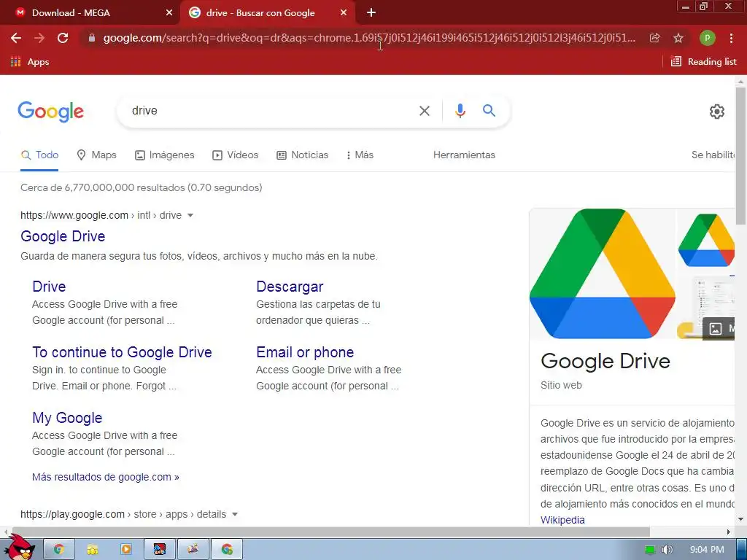Go back to the previous page
This screenshot has height=560, width=747.
(x=16, y=38)
